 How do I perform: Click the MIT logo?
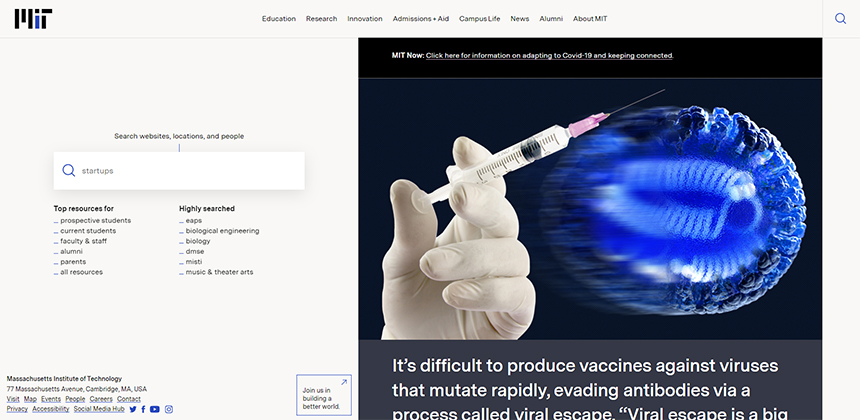33,19
